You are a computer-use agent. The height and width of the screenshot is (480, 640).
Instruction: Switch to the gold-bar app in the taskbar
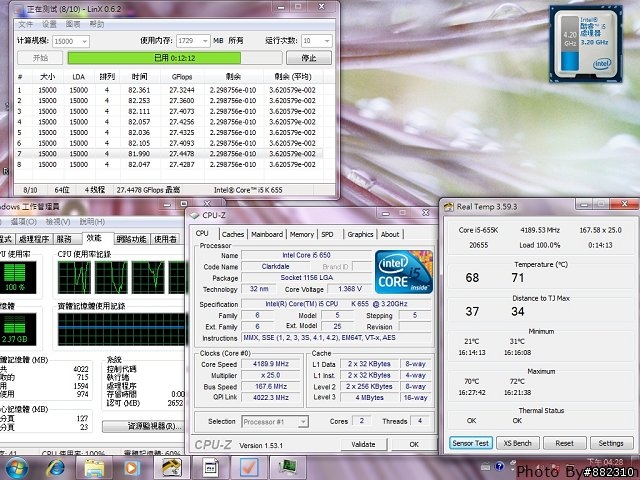pyautogui.click(x=171, y=468)
